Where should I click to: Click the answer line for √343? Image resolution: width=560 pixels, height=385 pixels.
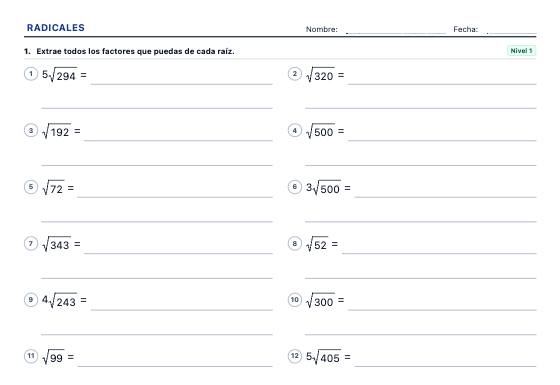tap(178, 253)
